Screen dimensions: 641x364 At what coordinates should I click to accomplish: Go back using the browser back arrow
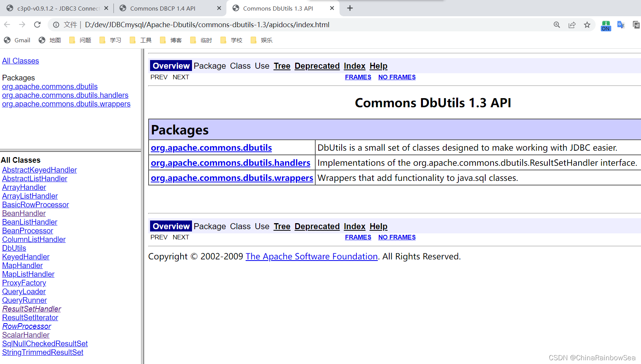click(7, 25)
